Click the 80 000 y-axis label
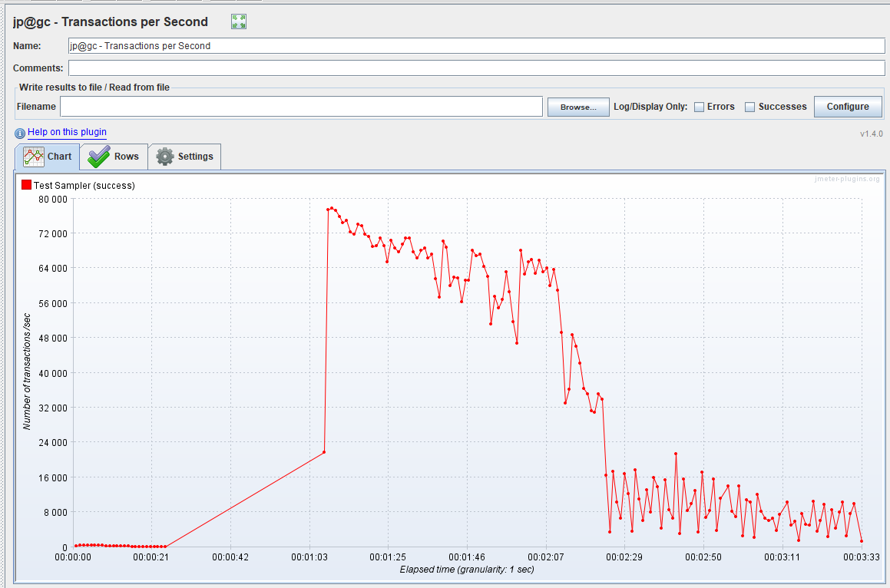This screenshot has height=588, width=890. [53, 200]
